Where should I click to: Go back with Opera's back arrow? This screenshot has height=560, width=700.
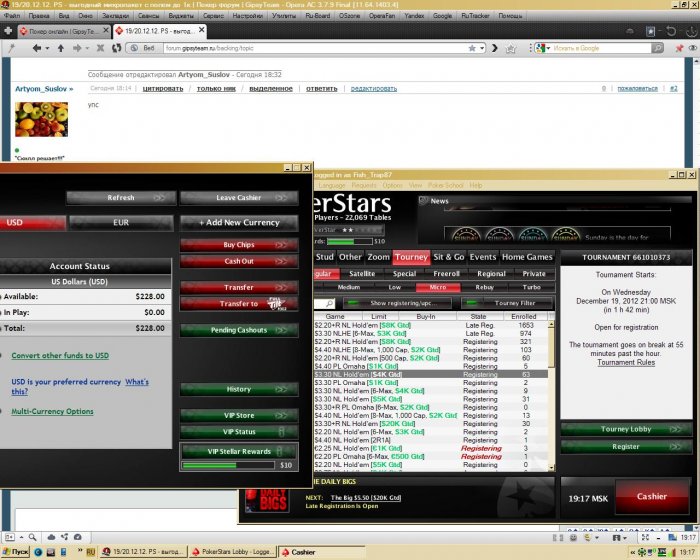[x=37, y=48]
